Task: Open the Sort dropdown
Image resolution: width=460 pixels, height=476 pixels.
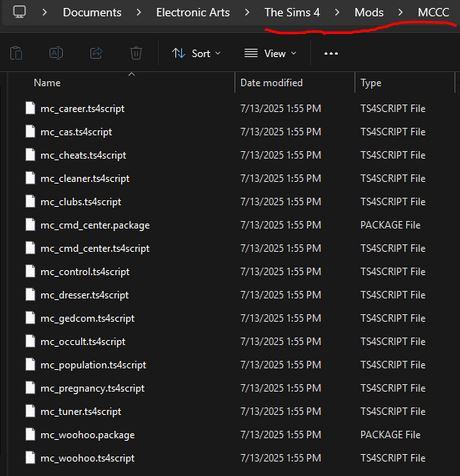Action: tap(196, 53)
